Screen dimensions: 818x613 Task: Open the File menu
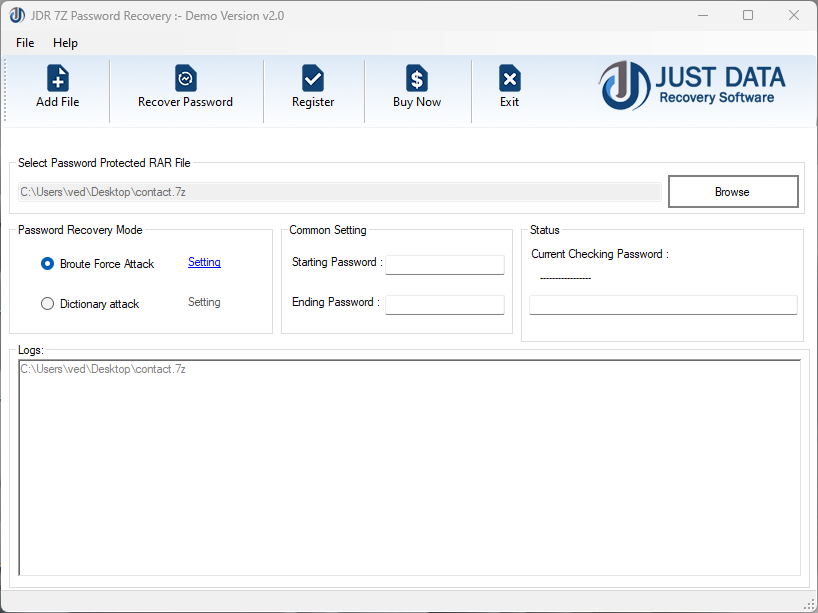click(x=24, y=43)
